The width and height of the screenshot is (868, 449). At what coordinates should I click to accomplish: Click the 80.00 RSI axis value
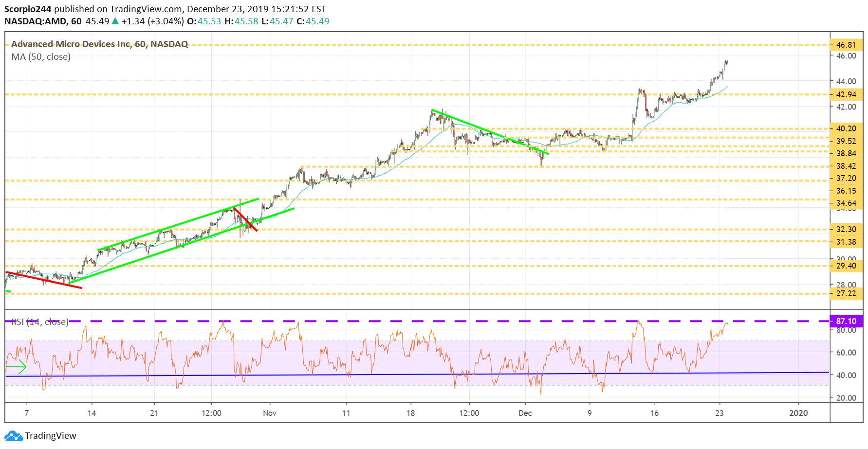tap(846, 330)
